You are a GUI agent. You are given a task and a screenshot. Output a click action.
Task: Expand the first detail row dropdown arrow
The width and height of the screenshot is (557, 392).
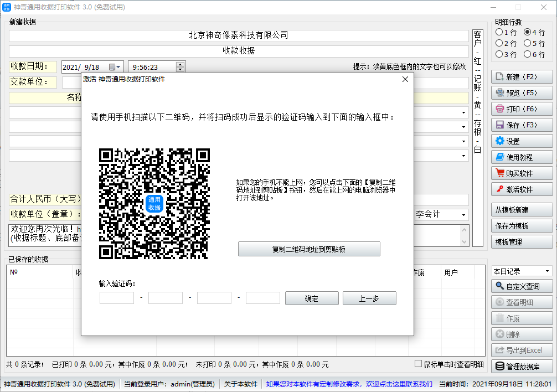[x=463, y=112]
